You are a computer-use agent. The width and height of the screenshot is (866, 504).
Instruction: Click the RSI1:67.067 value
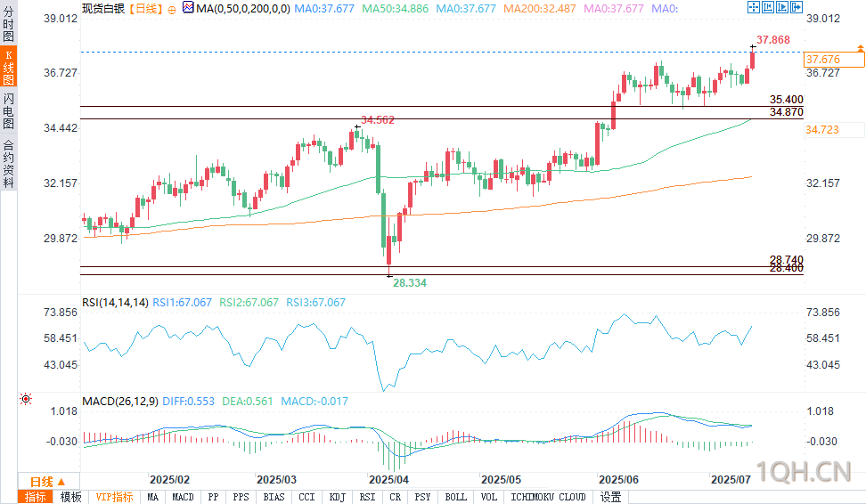click(x=183, y=303)
